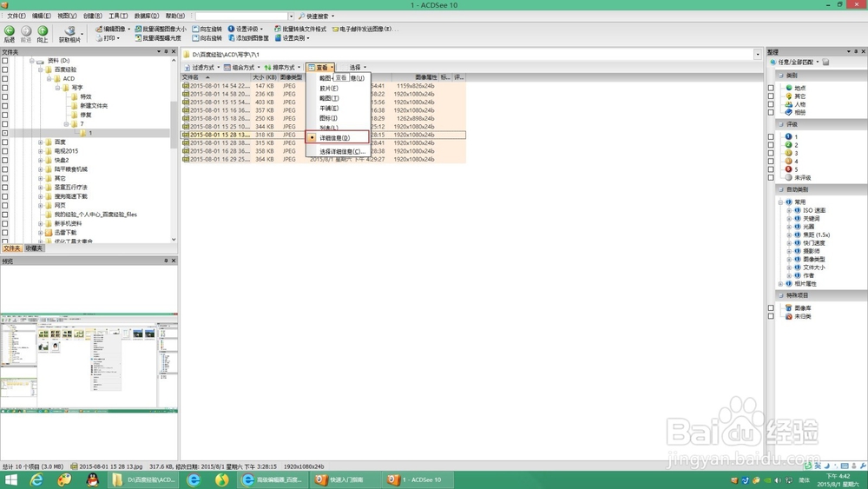Open the 文件(F) menu
The width and height of the screenshot is (868, 489).
pyautogui.click(x=16, y=16)
